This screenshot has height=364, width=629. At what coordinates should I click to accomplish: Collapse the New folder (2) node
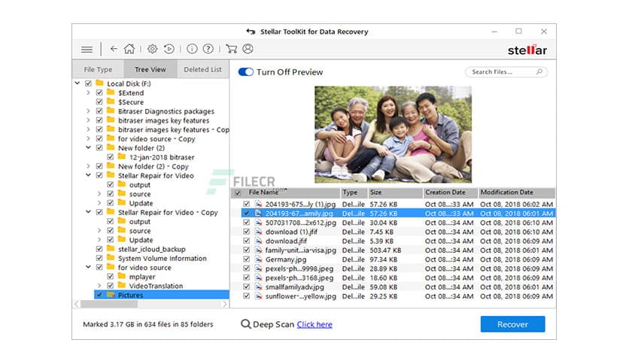[88, 147]
